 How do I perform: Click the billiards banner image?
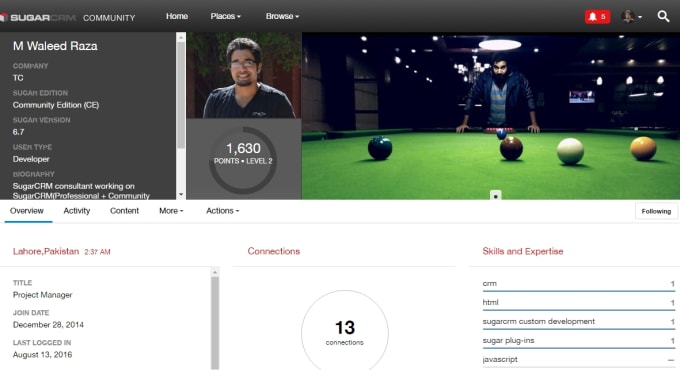click(x=491, y=115)
